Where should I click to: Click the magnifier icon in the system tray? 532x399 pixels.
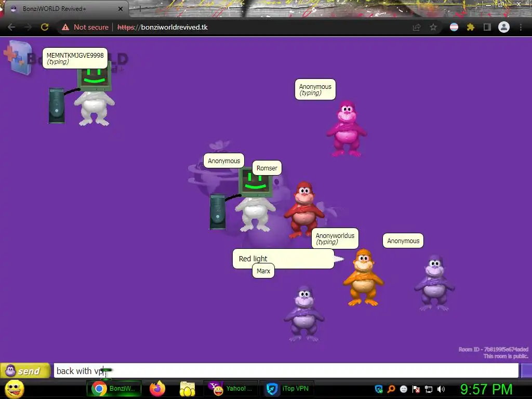[391, 389]
